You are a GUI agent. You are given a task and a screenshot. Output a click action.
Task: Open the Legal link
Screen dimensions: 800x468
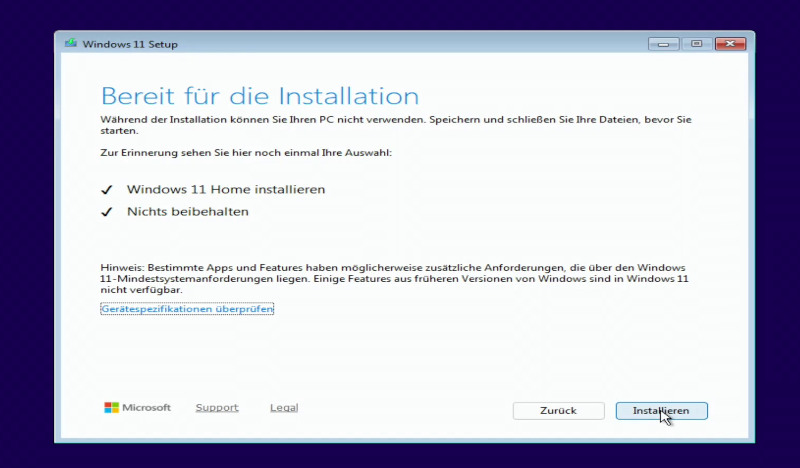[284, 407]
